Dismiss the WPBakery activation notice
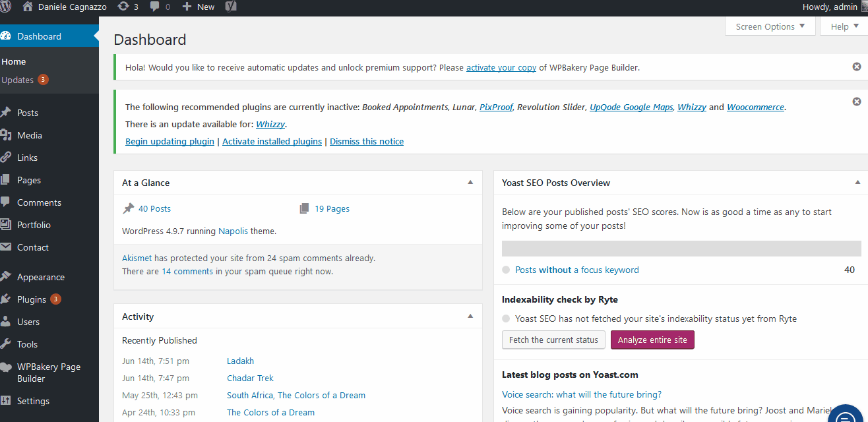Screen dimensions: 868x422 857,67
